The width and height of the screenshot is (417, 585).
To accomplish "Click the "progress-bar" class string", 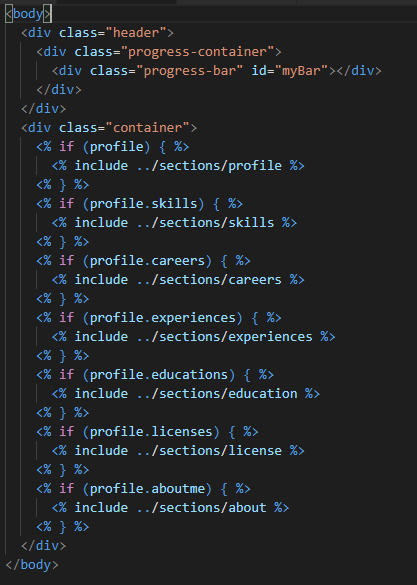I will [x=189, y=71].
